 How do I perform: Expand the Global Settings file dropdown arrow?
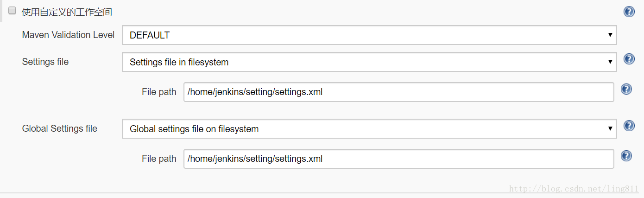pyautogui.click(x=610, y=129)
